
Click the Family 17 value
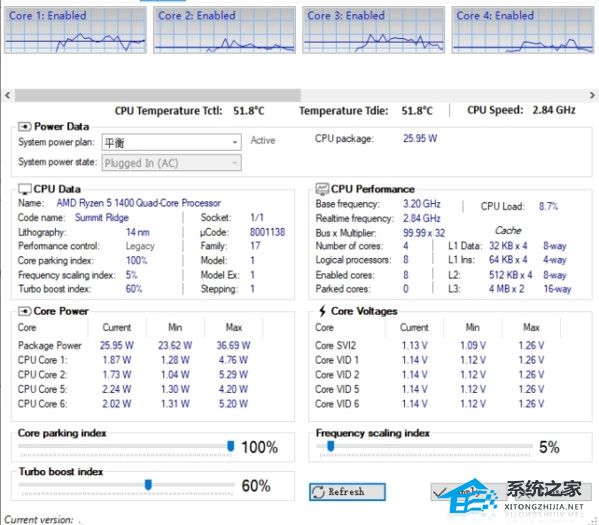click(255, 246)
